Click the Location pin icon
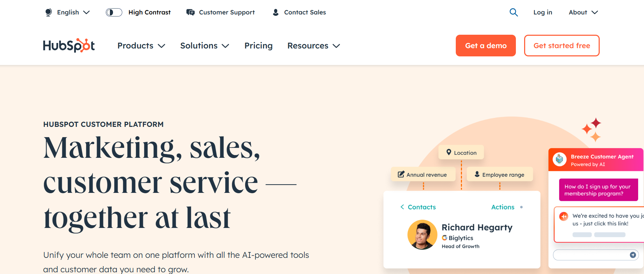Image resolution: width=644 pixels, height=274 pixels. (x=449, y=152)
